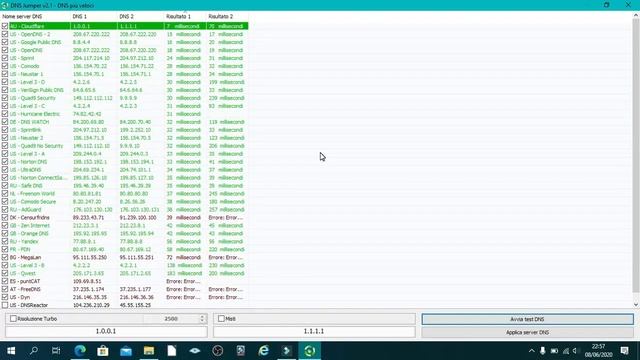Image resolution: width=640 pixels, height=360 pixels.
Task: Launch Internet Explorer from taskbar
Action: pyautogui.click(x=264, y=351)
